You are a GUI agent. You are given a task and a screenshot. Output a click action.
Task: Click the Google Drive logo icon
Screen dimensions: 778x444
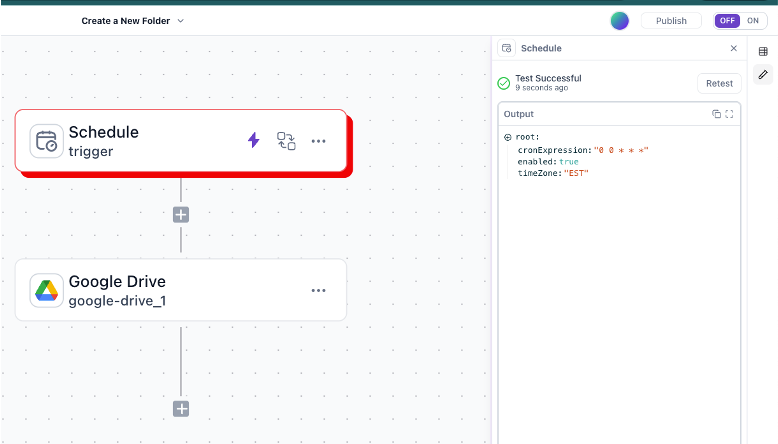click(x=46, y=290)
